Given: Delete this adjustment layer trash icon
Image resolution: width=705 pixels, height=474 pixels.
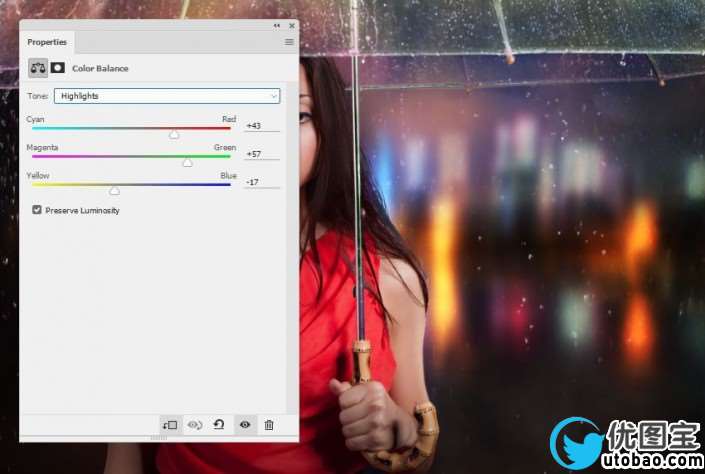Looking at the screenshot, I should [x=269, y=425].
